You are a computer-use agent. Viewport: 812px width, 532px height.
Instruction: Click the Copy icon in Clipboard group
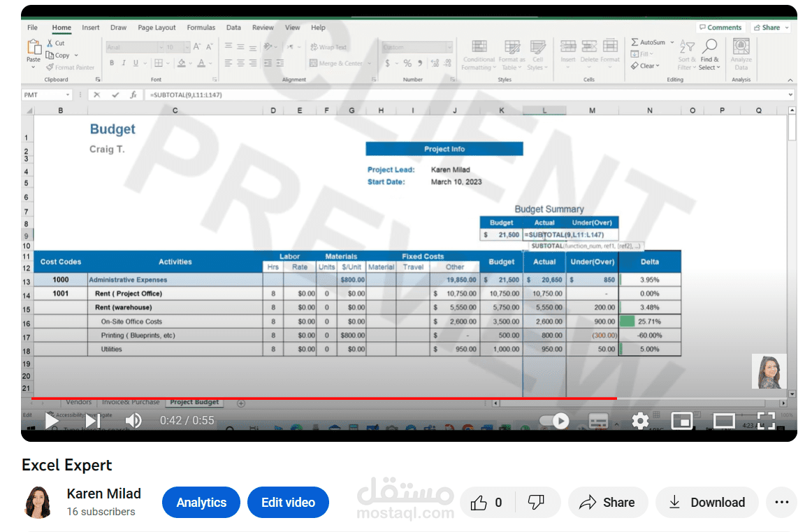tap(50, 55)
